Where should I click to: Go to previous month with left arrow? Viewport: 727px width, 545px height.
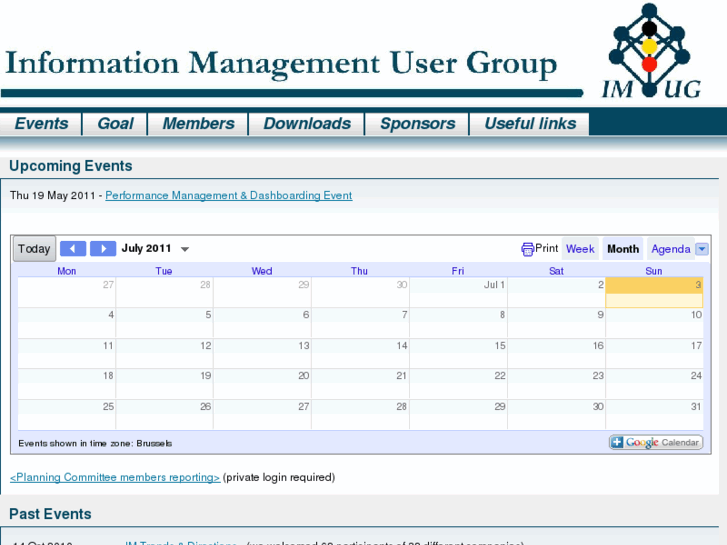pyautogui.click(x=73, y=249)
